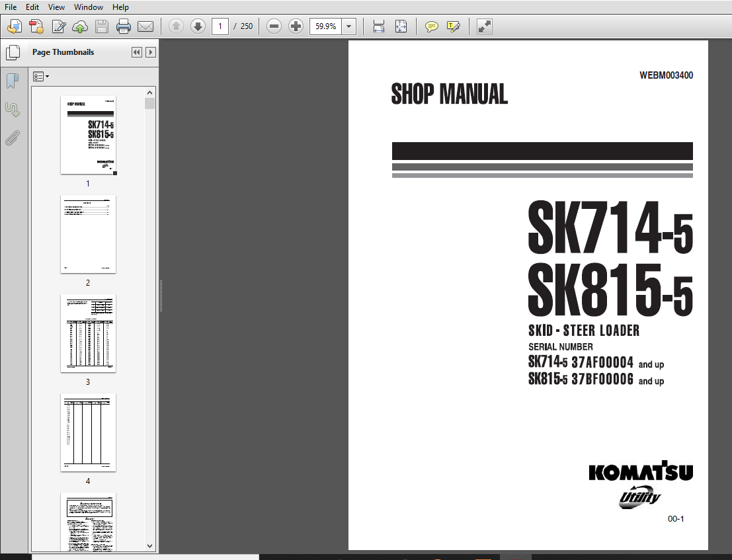This screenshot has height=560, width=732.
Task: Open the File menu
Action: [11, 7]
